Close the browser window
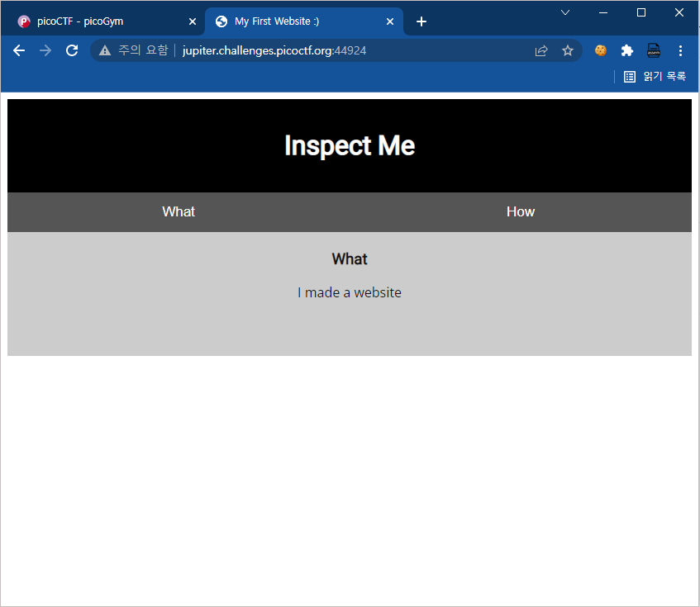 [x=679, y=12]
